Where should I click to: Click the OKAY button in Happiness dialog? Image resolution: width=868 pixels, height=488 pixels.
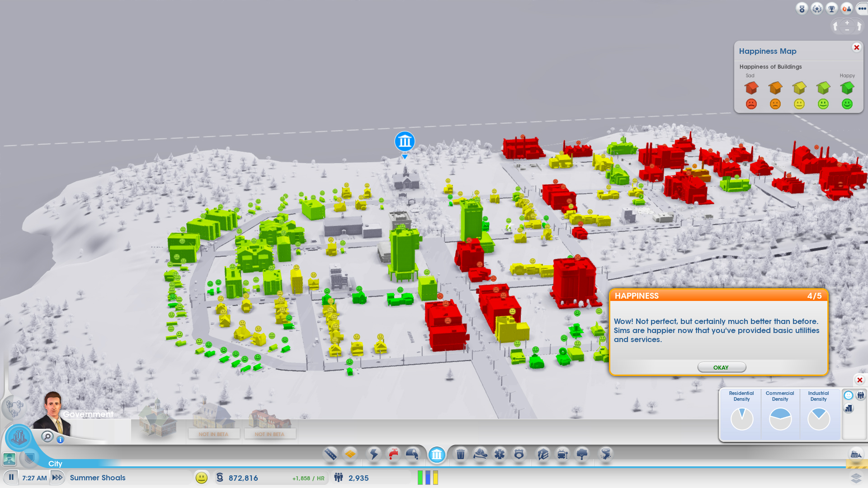pos(722,367)
